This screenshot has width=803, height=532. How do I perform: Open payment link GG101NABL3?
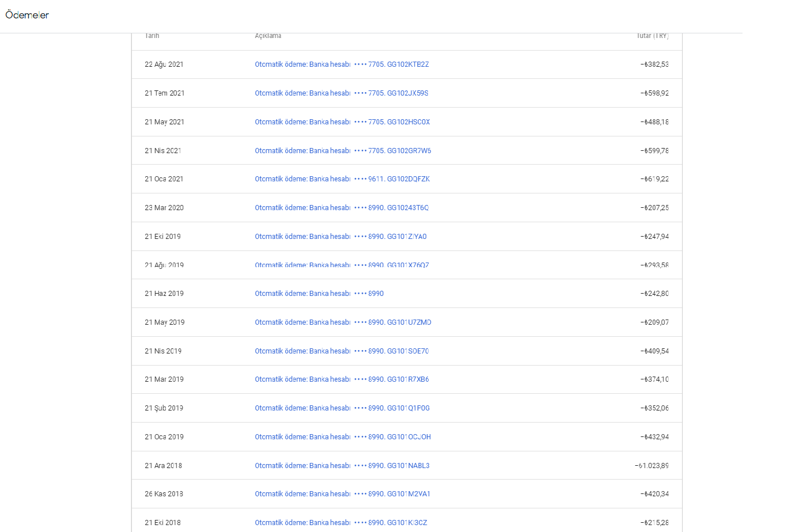tap(342, 466)
